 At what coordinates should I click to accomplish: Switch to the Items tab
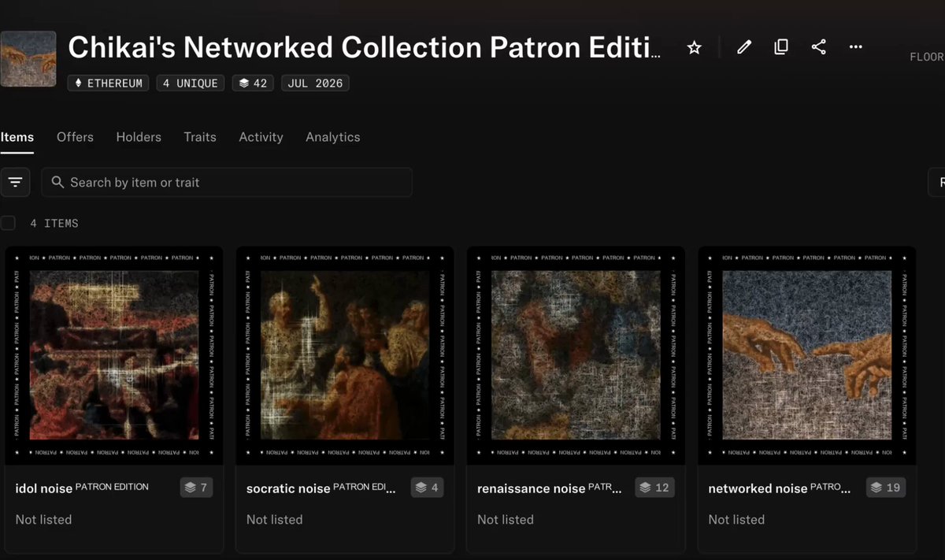pos(17,137)
